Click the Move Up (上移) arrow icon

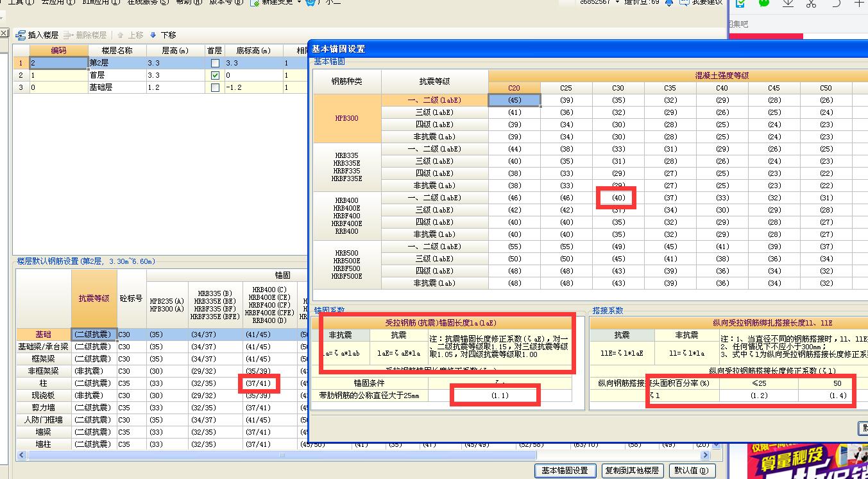[120, 35]
